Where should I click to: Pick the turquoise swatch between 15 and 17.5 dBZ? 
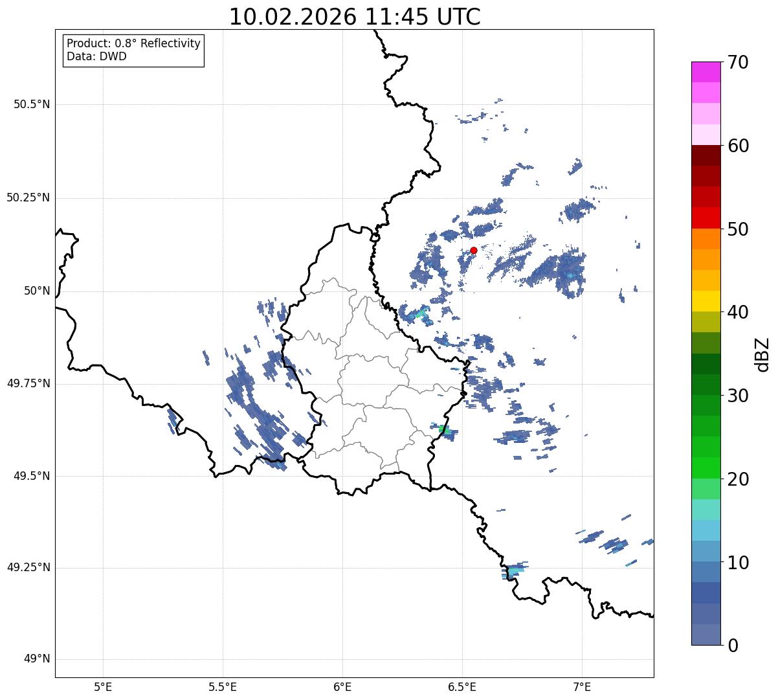coord(706,510)
